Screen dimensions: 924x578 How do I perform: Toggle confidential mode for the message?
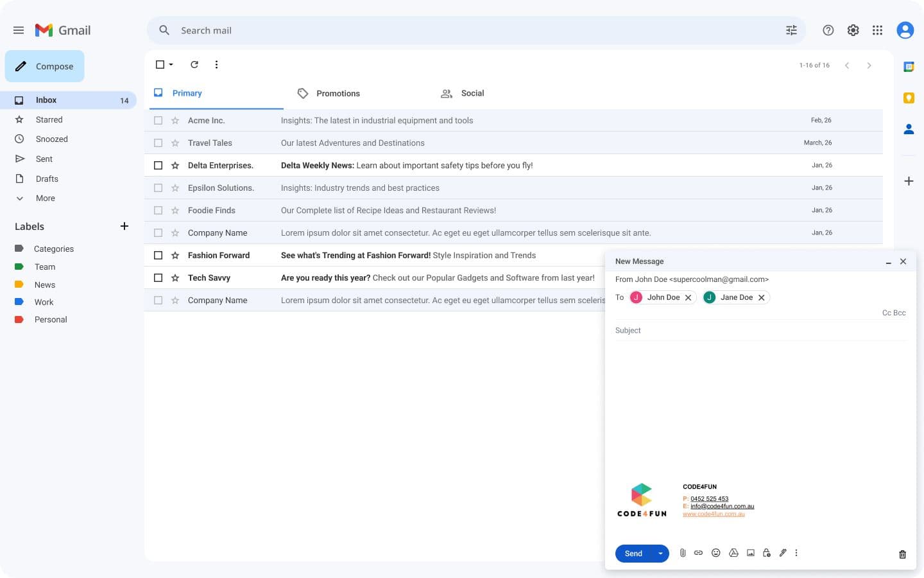click(766, 553)
